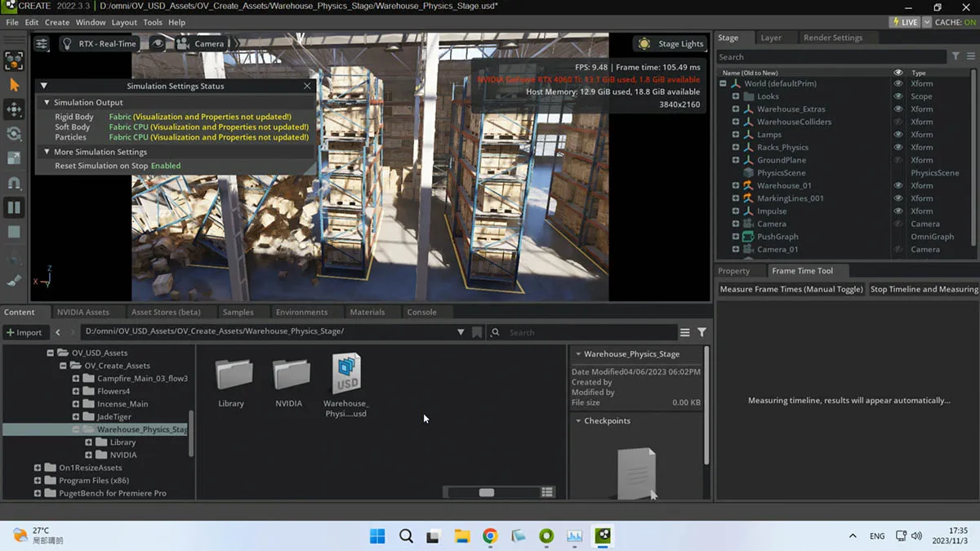
Task: Click the Enabled value for Reset Simulation
Action: point(166,166)
